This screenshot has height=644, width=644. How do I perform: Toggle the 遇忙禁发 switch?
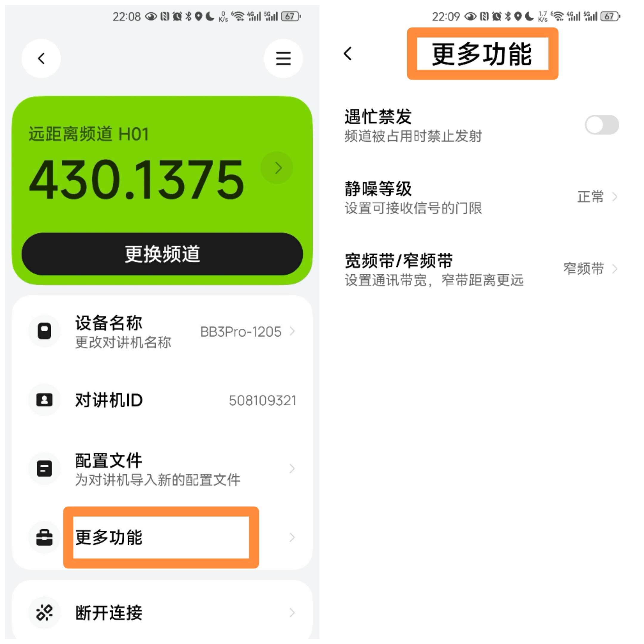click(x=602, y=125)
